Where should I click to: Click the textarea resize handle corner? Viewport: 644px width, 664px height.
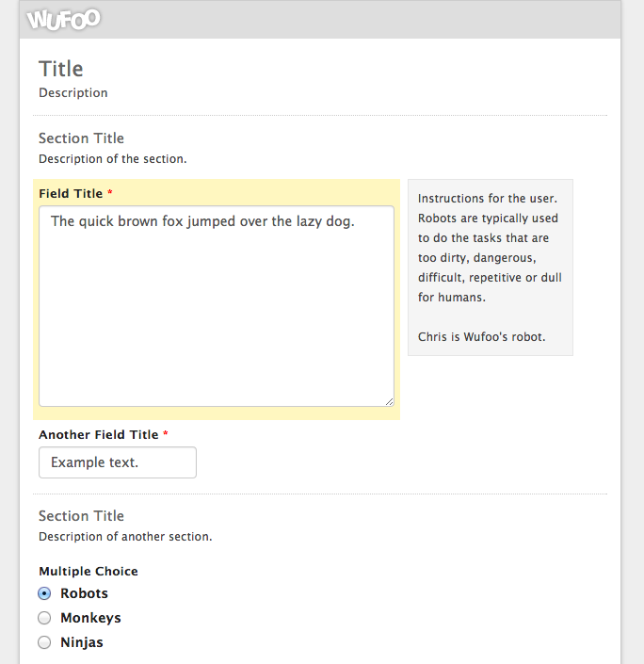pyautogui.click(x=389, y=401)
